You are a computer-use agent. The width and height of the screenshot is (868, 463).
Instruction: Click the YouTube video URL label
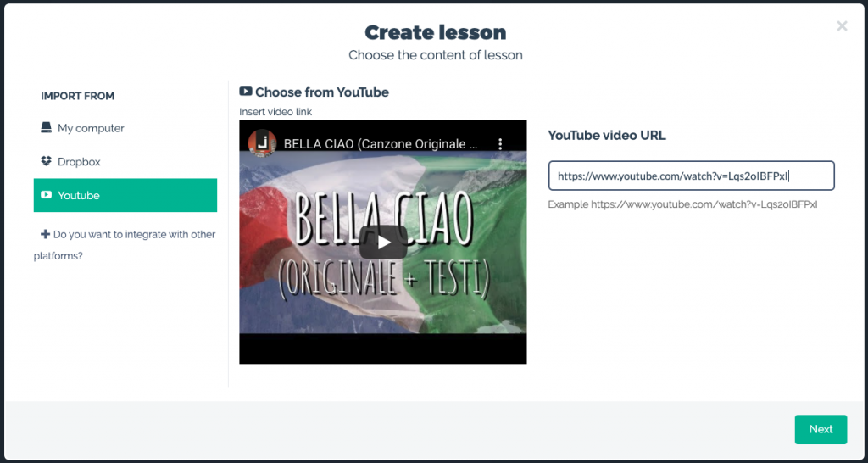click(x=607, y=135)
